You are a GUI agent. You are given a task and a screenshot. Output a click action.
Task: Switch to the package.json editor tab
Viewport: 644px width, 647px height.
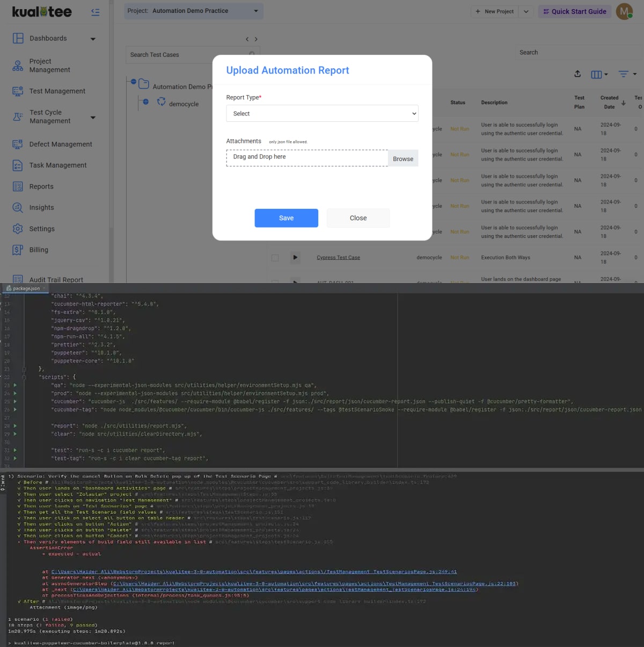(26, 288)
